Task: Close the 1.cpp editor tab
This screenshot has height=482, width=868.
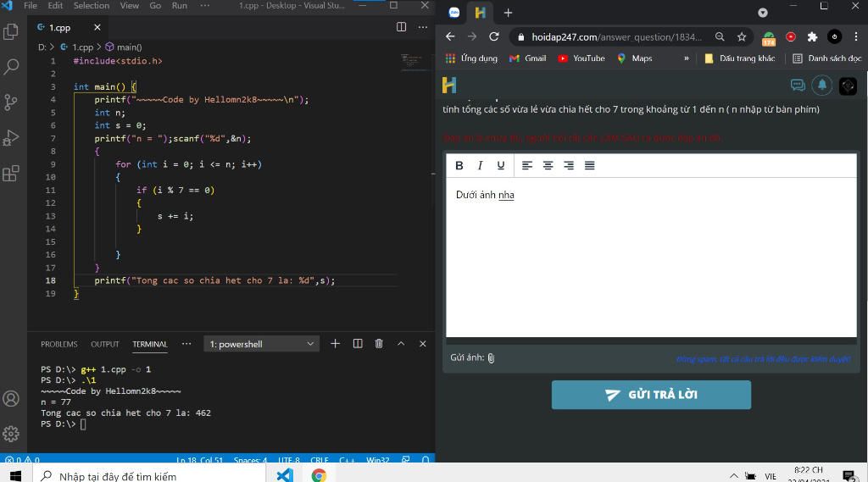Action: tap(97, 27)
